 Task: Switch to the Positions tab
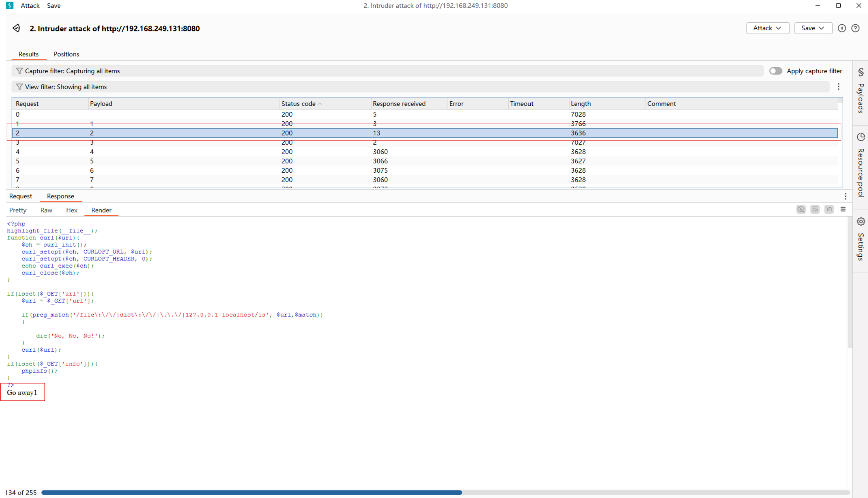(x=66, y=54)
